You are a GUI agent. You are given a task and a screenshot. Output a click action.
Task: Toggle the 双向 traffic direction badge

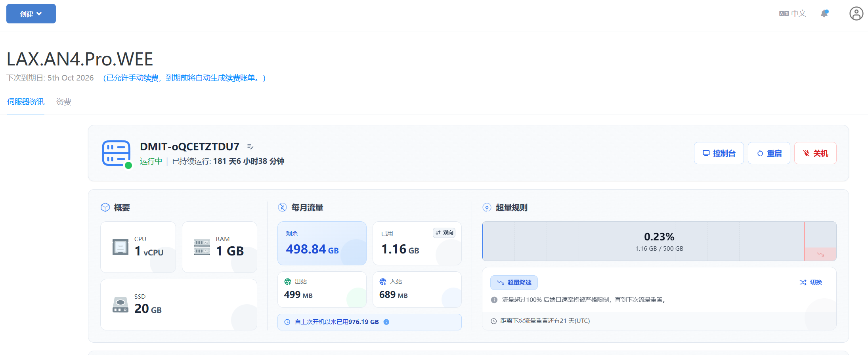(x=444, y=233)
